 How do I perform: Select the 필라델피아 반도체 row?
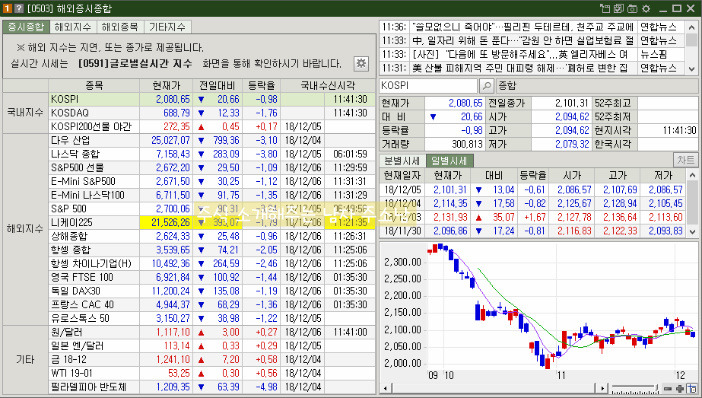[212, 387]
